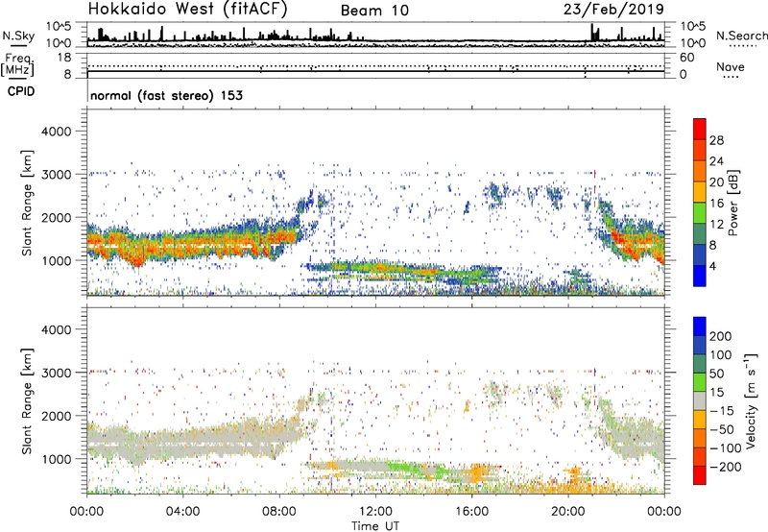Screen dimensions: 768x532
Task: Click the '12:00' time tick label
Action: [x=375, y=512]
